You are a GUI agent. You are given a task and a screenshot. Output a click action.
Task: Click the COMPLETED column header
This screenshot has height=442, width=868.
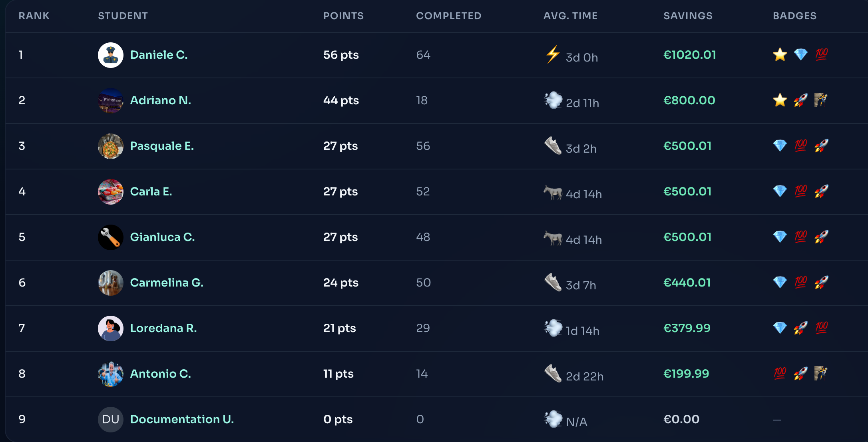pos(448,16)
